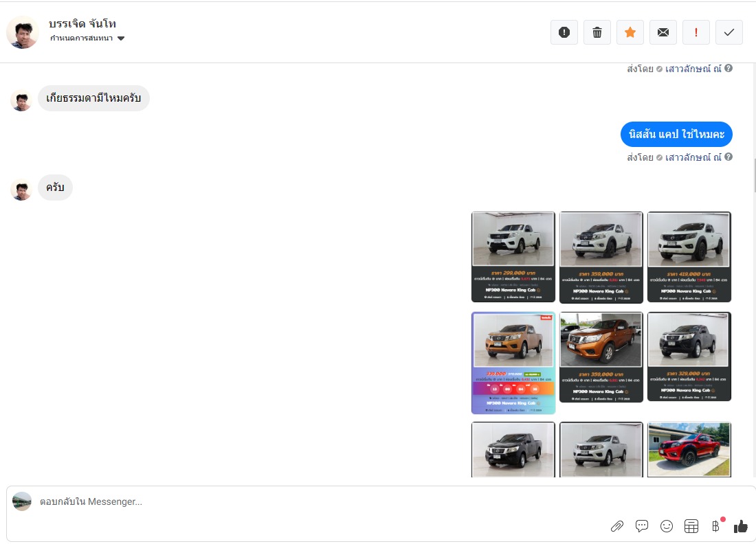Click help icon under นิสสัน แคป message
Image resolution: width=756 pixels, height=544 pixels.
click(729, 157)
